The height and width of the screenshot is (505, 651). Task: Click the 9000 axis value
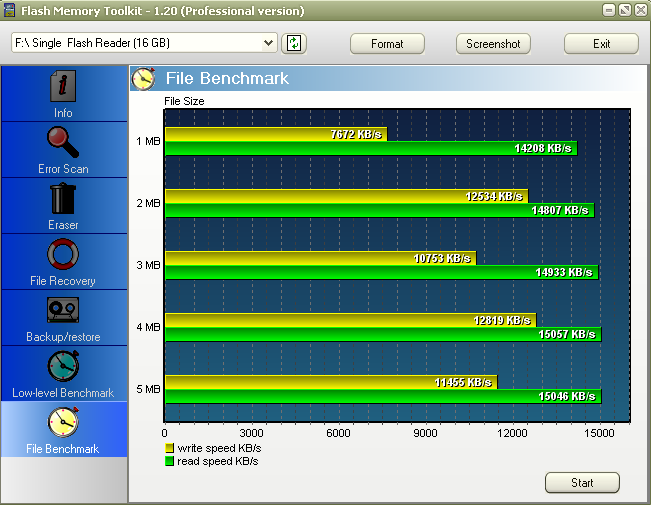(x=425, y=433)
